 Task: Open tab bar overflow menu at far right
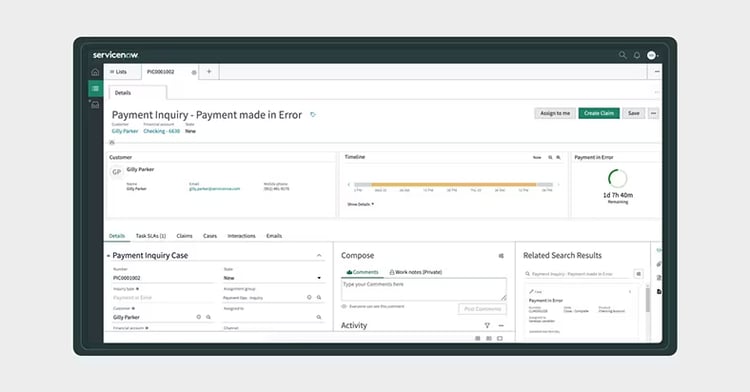(657, 72)
